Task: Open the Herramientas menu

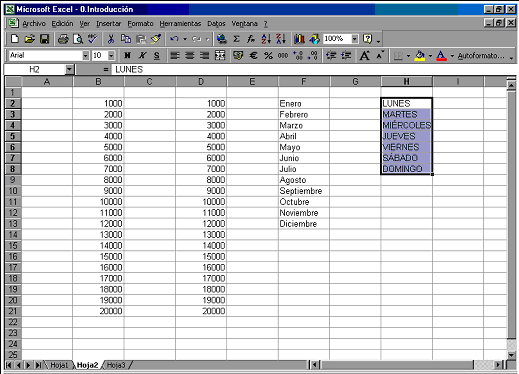Action: point(180,23)
